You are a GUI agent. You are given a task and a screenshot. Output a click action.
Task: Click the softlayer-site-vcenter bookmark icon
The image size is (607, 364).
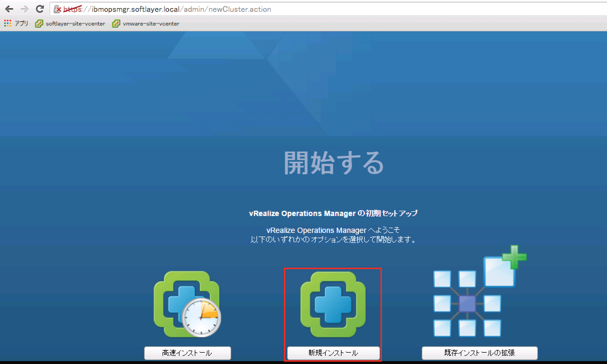coord(39,23)
